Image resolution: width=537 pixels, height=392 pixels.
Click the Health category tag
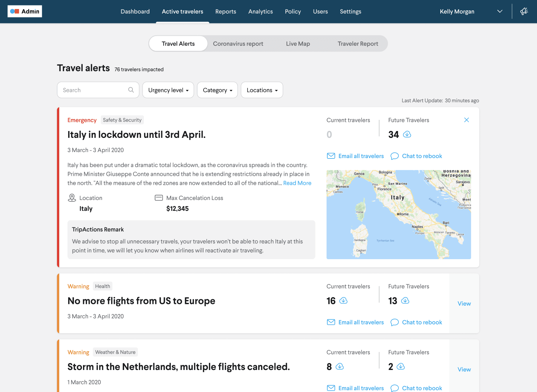point(102,286)
